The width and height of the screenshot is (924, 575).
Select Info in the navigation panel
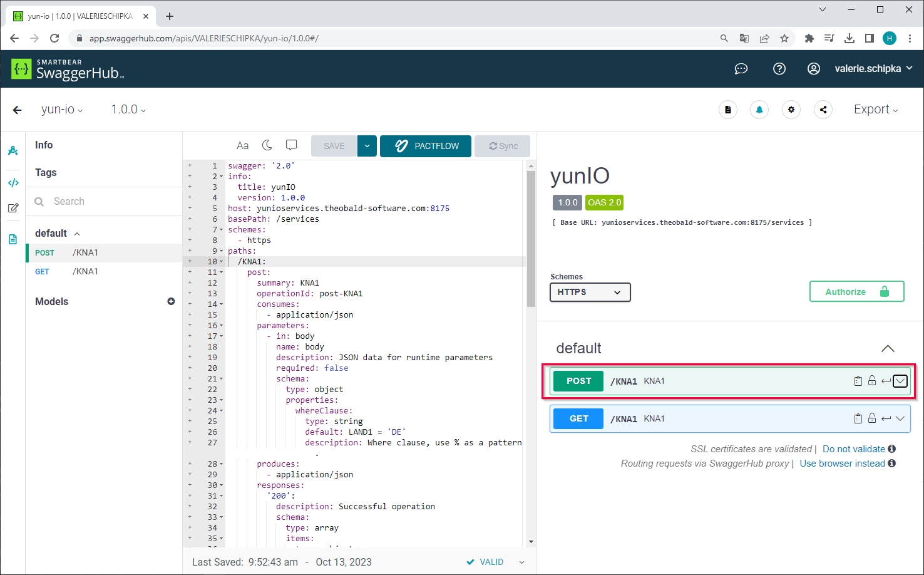[44, 145]
